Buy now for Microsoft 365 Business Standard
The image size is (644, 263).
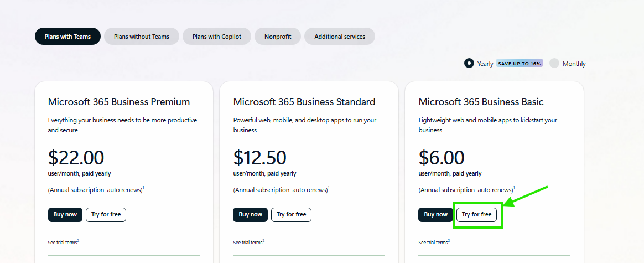click(x=251, y=215)
